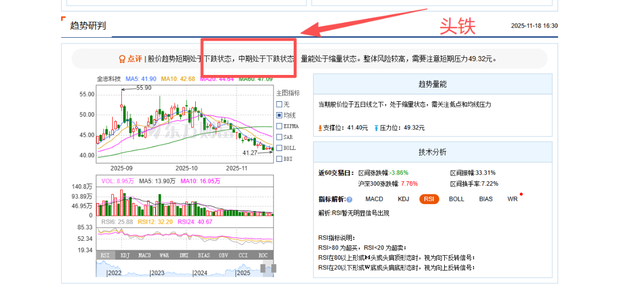Open BOLL in the 指标解析 row
The image size is (644, 286).
456,199
